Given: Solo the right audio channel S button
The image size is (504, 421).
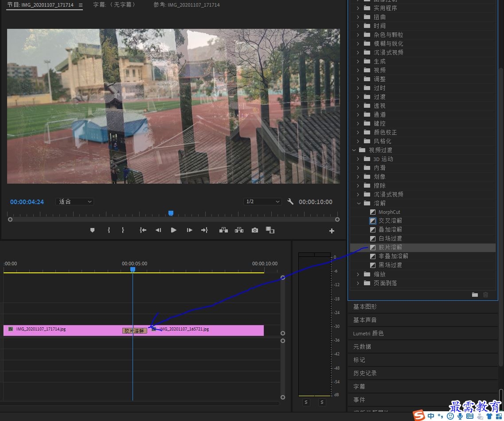Looking at the screenshot, I should coord(322,402).
